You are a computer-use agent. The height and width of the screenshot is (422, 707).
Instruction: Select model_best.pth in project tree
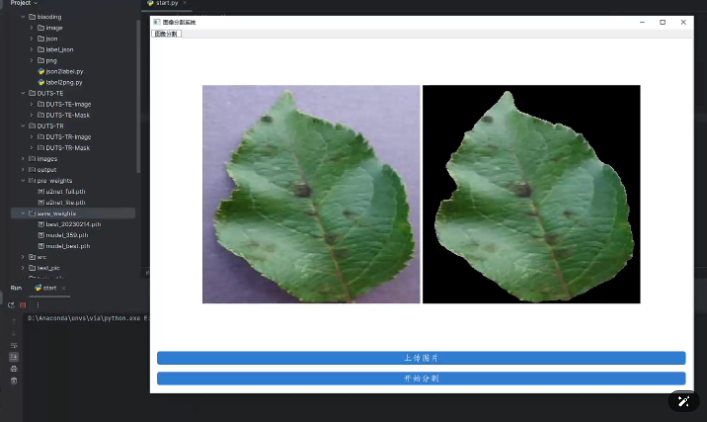68,246
